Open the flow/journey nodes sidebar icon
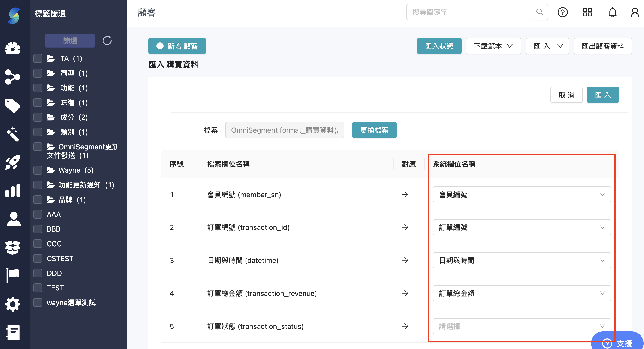The width and height of the screenshot is (644, 349). (12, 77)
